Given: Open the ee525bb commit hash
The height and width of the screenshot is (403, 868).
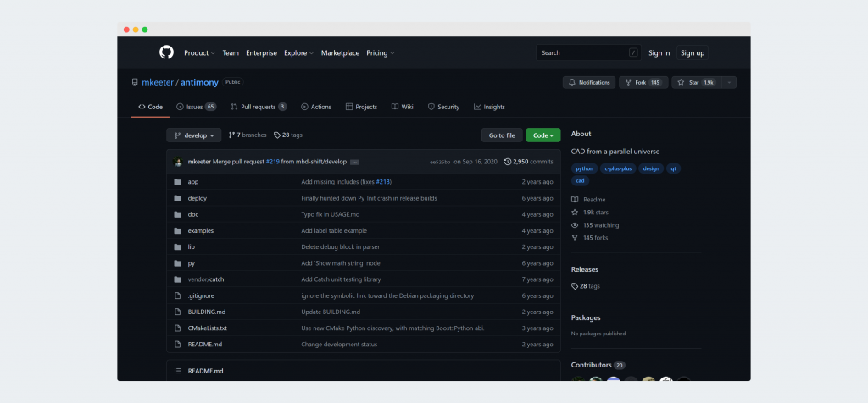Looking at the screenshot, I should pos(440,162).
